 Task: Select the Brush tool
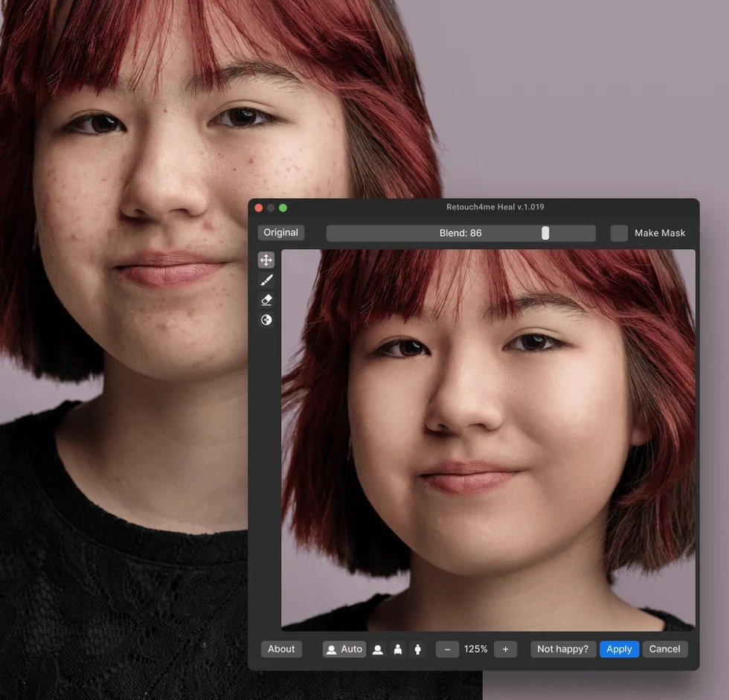pyautogui.click(x=266, y=280)
